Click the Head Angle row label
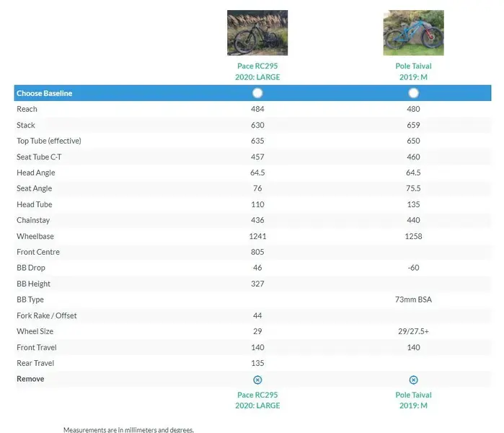This screenshot has height=433, width=504. pyautogui.click(x=35, y=172)
